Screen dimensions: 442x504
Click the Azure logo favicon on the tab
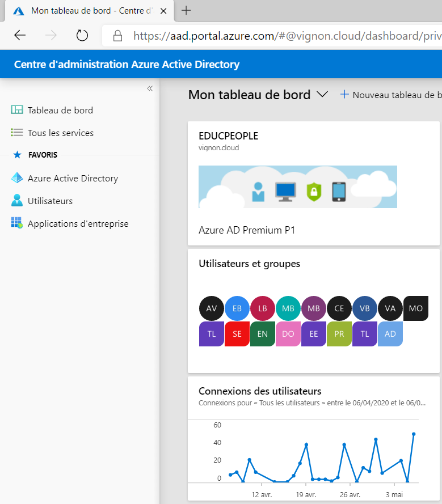19,11
